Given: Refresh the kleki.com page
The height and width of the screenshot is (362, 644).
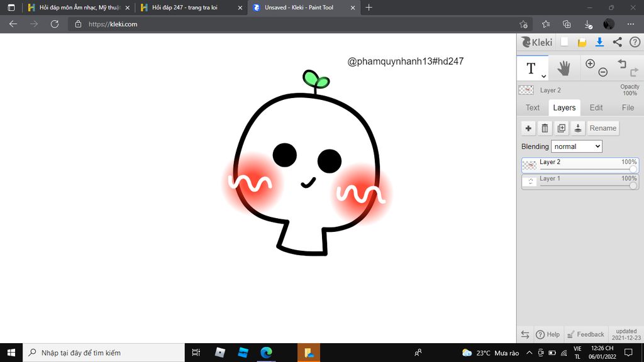Looking at the screenshot, I should (x=55, y=25).
